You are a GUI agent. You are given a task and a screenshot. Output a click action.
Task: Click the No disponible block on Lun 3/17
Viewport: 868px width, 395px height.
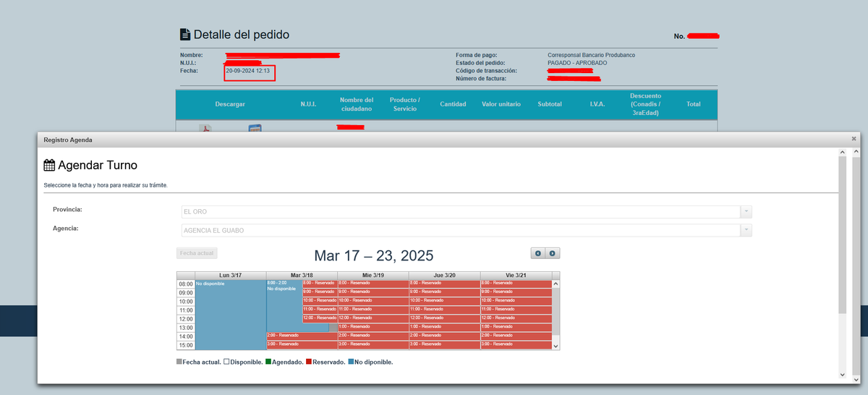click(x=231, y=315)
